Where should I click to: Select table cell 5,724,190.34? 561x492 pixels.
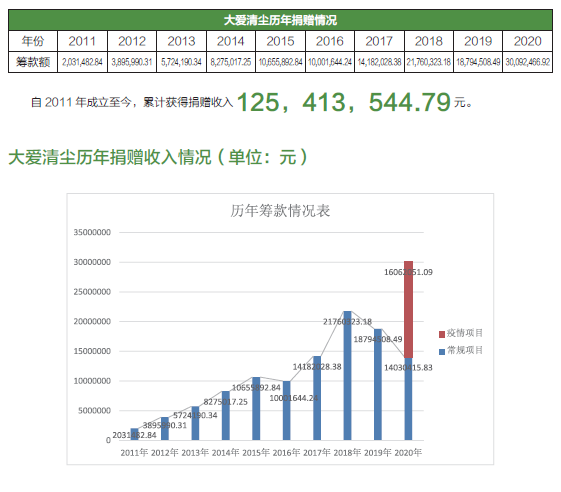(x=181, y=62)
